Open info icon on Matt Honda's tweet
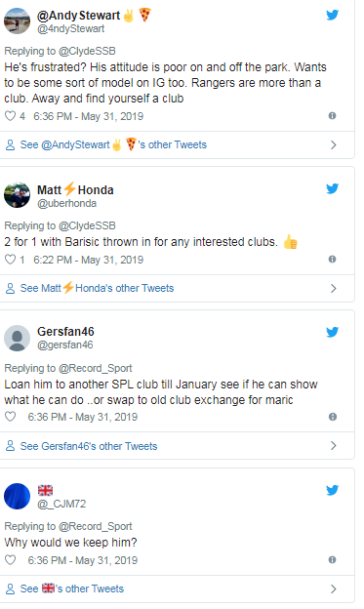364x609 pixels. click(332, 259)
